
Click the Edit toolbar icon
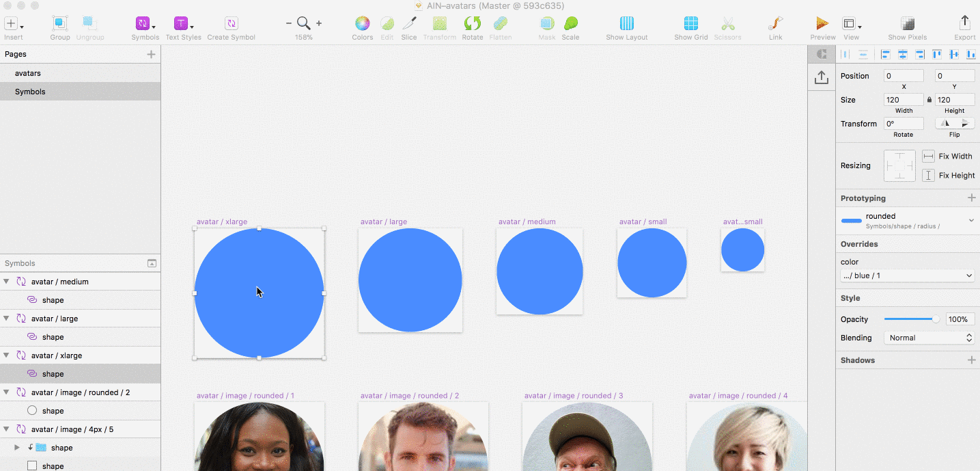[387, 24]
